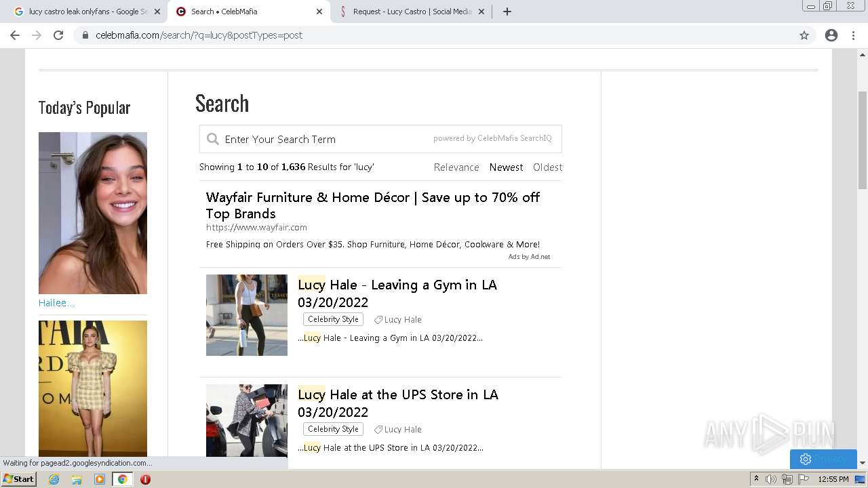Open the Hailee popular post photo

click(93, 213)
